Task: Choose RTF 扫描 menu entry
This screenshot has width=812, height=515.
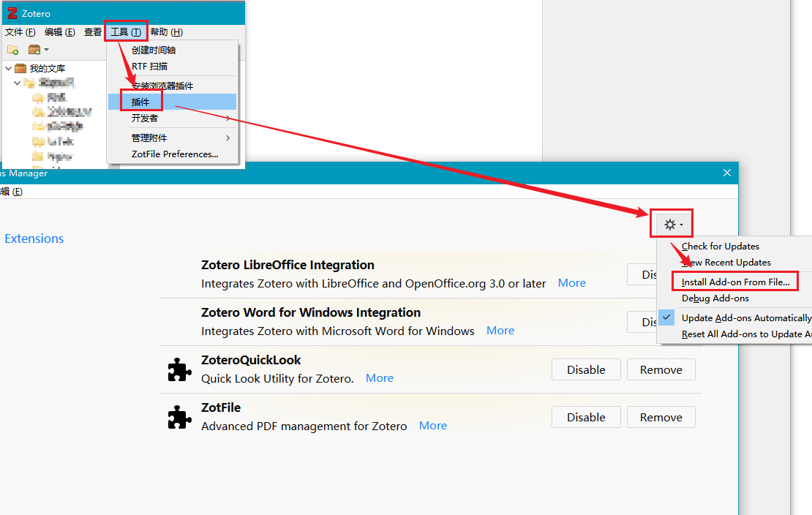Action: pos(149,67)
